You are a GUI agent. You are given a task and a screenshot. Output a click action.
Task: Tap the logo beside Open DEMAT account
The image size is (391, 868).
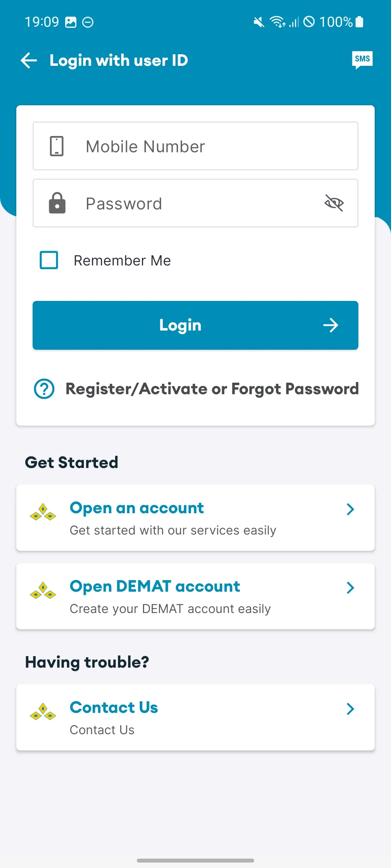(43, 591)
